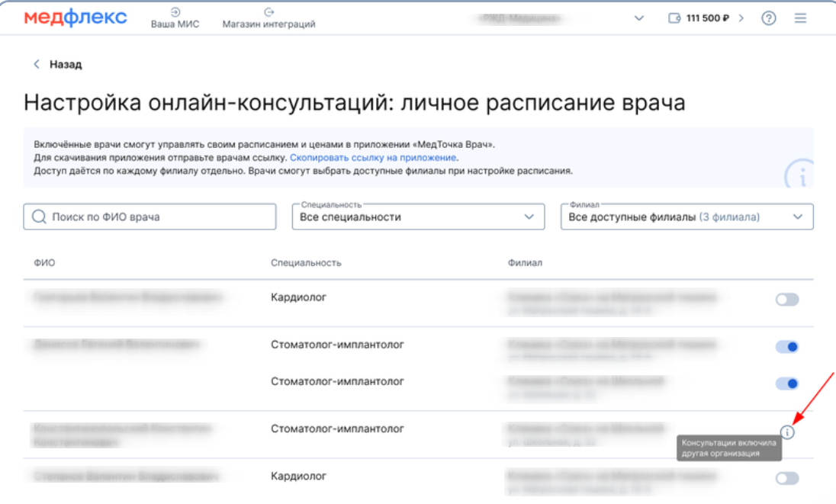Click info icon above the tooltip
The width and height of the screenshot is (836, 504).
click(x=788, y=432)
